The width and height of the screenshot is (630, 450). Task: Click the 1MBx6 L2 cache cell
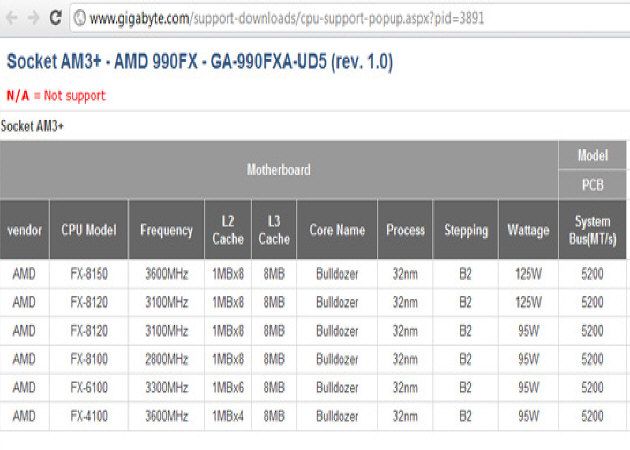coord(227,387)
